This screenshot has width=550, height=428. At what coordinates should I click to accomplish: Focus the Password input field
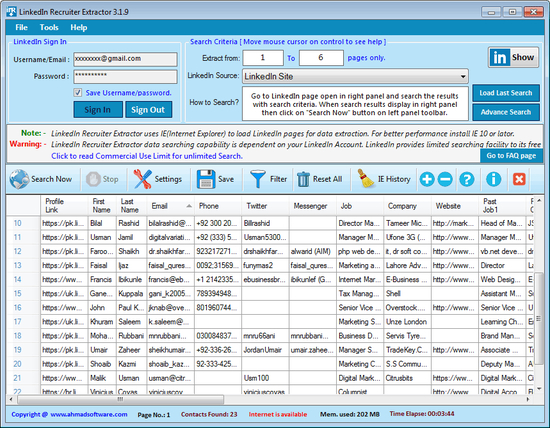click(125, 76)
